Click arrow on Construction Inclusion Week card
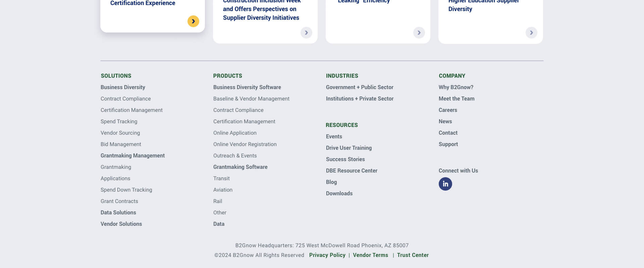 point(306,32)
